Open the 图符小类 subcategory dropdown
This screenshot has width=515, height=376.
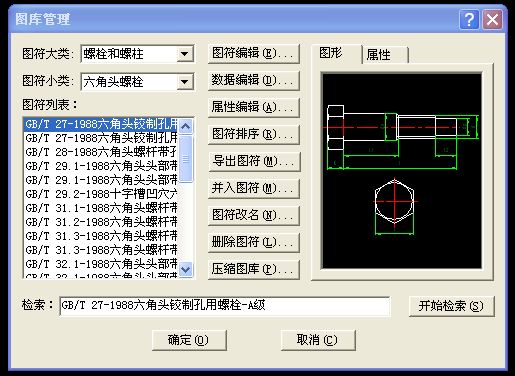point(185,82)
